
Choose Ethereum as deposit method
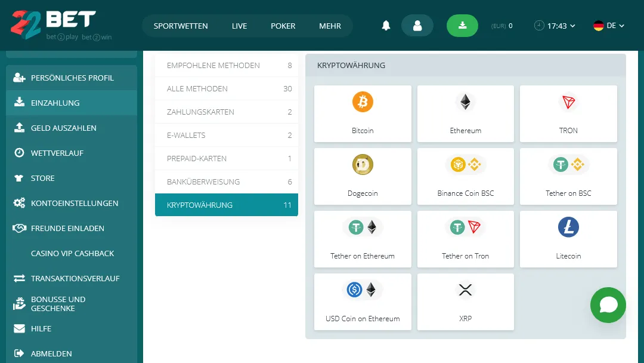pyautogui.click(x=465, y=113)
